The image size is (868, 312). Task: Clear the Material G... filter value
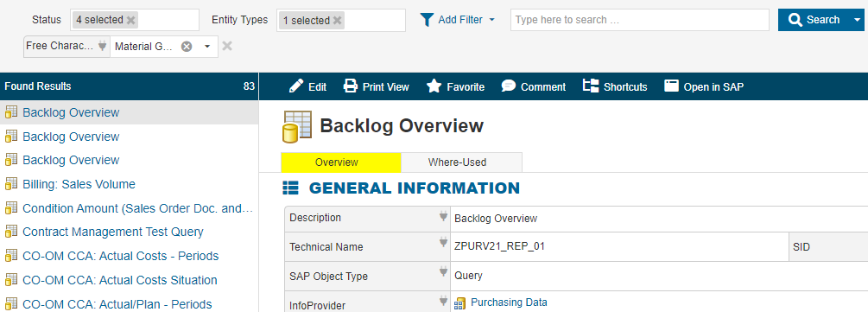click(187, 47)
